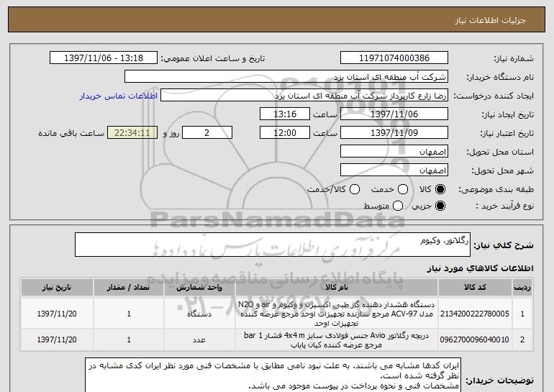Click the اطلاعات کالاهای مورد نیاز heading
This screenshot has width=554, height=392.
(x=481, y=268)
